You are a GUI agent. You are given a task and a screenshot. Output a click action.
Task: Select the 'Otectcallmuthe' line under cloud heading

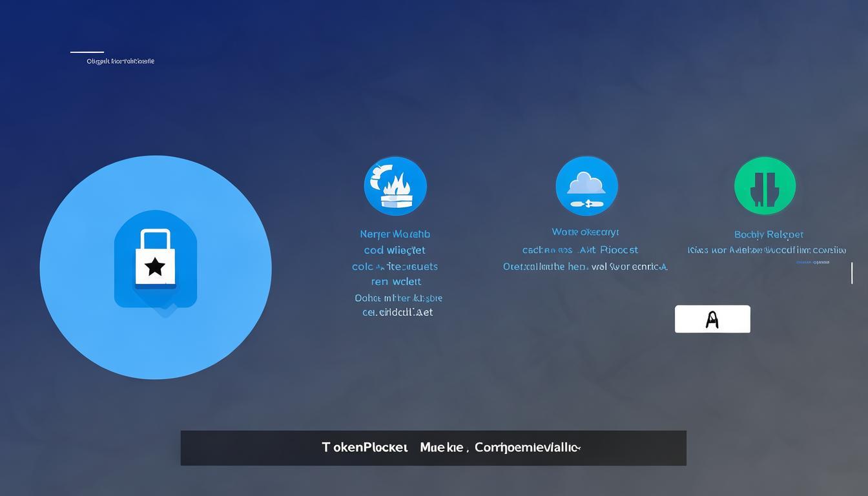585,267
